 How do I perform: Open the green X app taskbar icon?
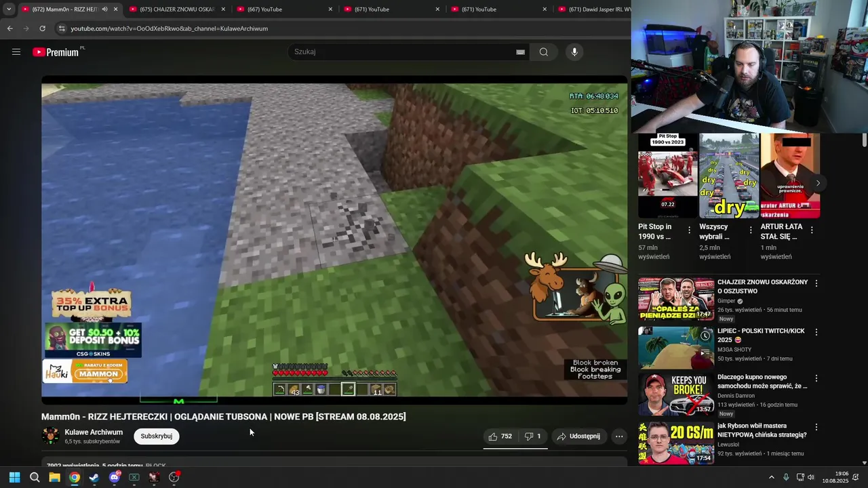tap(134, 477)
